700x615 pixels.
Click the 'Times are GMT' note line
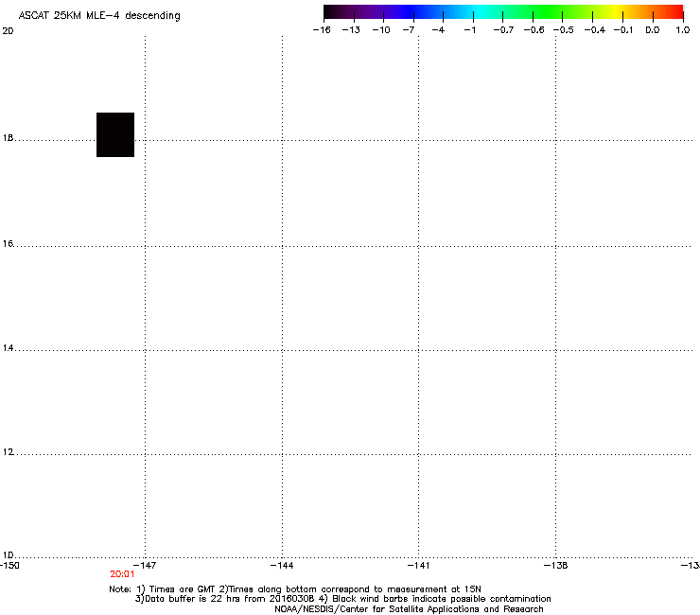(x=295, y=589)
